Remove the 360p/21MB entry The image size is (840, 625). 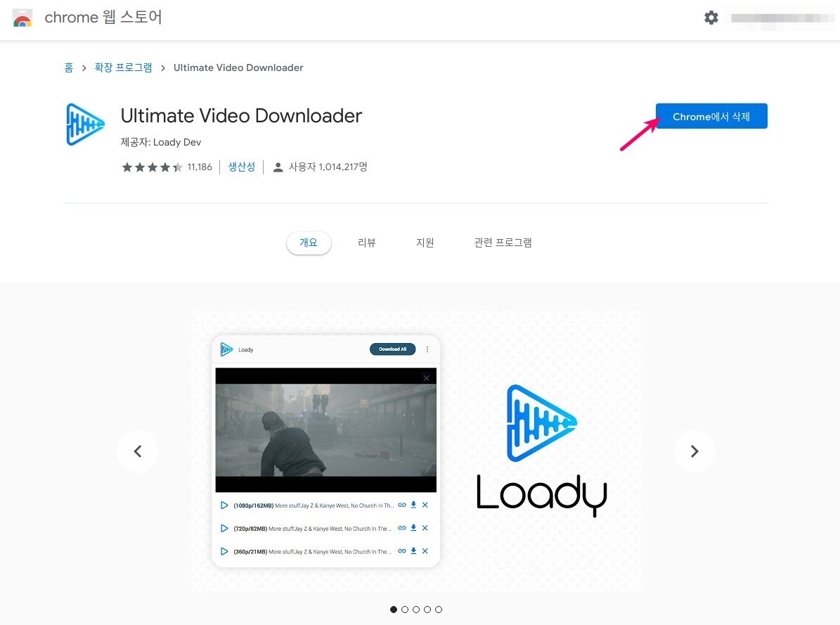[x=425, y=551]
